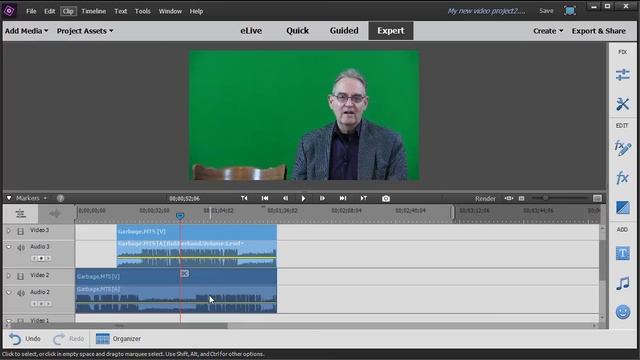Viewport: 640px width, 360px height.
Task: Click the timeline zoom slider handle
Action: tap(545, 198)
